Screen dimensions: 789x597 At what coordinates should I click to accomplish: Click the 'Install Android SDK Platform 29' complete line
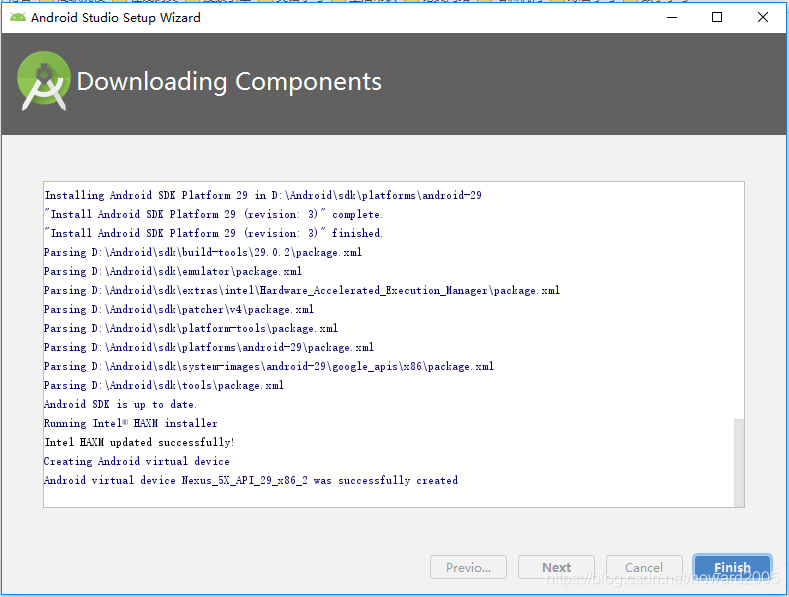[214, 214]
